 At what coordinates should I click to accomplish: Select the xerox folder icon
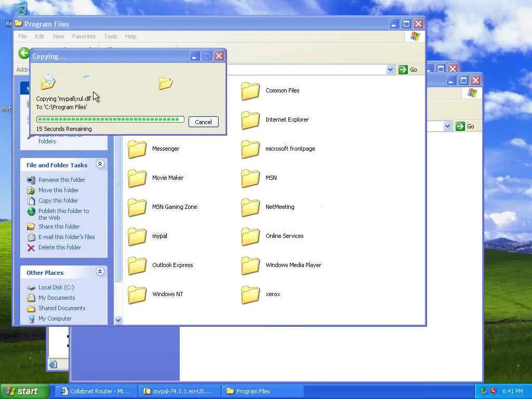[x=250, y=295]
